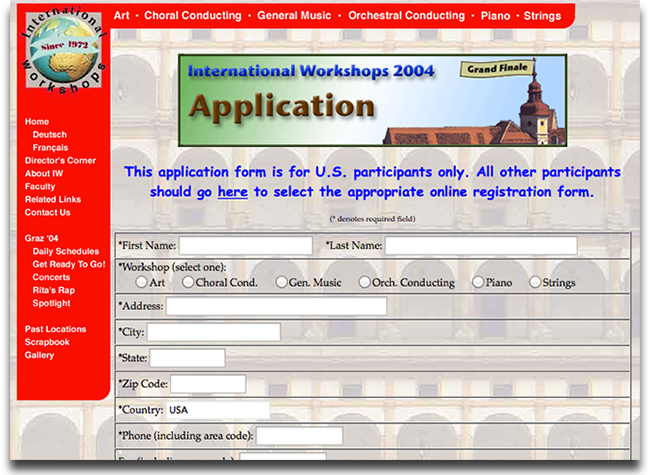Select Piano in the top navigation
This screenshot has height=475, width=650.
(495, 16)
